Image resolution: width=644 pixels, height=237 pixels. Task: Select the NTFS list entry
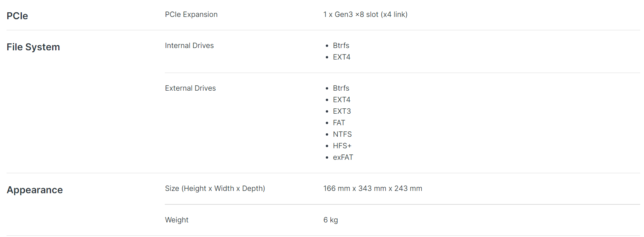pyautogui.click(x=342, y=134)
